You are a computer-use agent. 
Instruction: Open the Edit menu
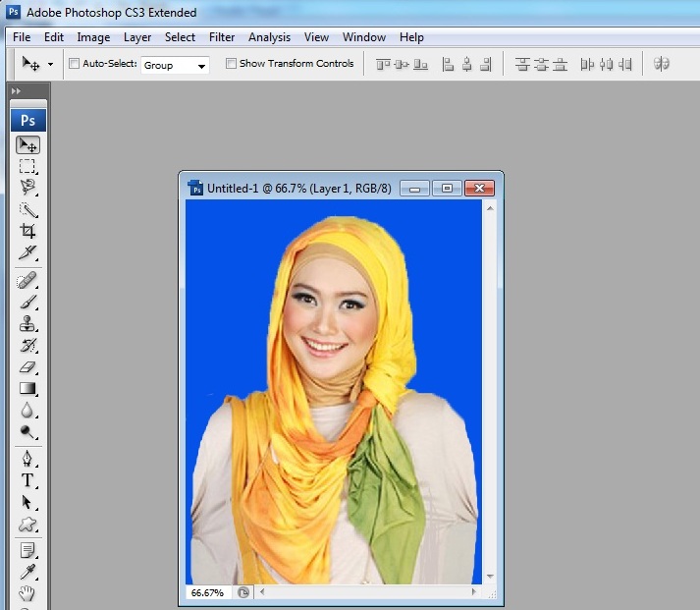pyautogui.click(x=54, y=37)
